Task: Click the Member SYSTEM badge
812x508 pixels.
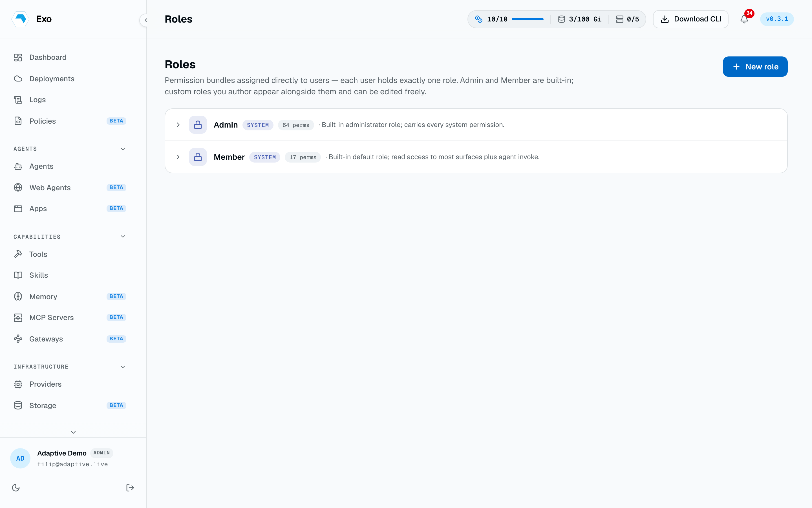Action: (x=265, y=157)
